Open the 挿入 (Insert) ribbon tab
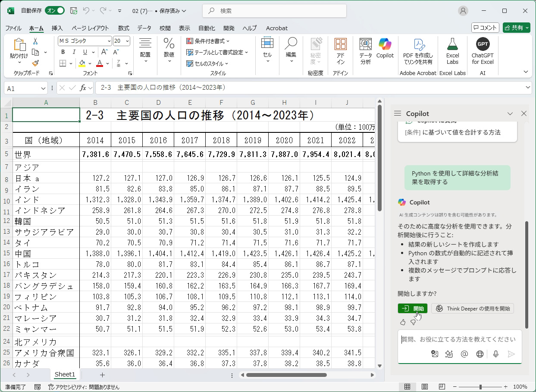Image resolution: width=536 pixels, height=392 pixels. tap(57, 28)
